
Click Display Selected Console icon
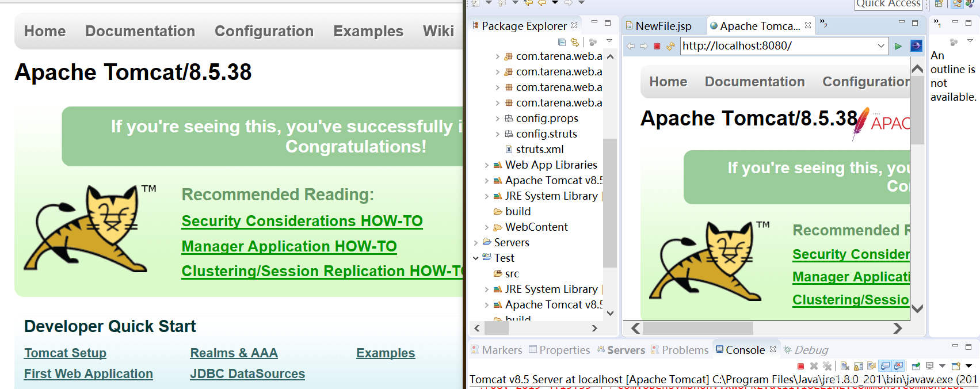(x=929, y=366)
